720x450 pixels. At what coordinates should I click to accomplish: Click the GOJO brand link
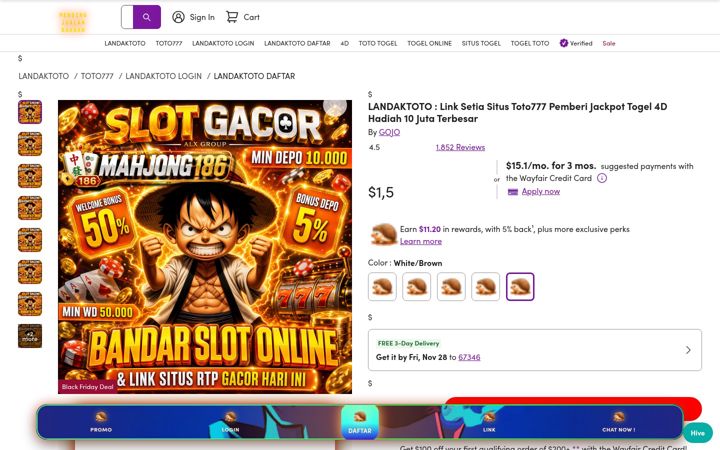click(x=389, y=132)
